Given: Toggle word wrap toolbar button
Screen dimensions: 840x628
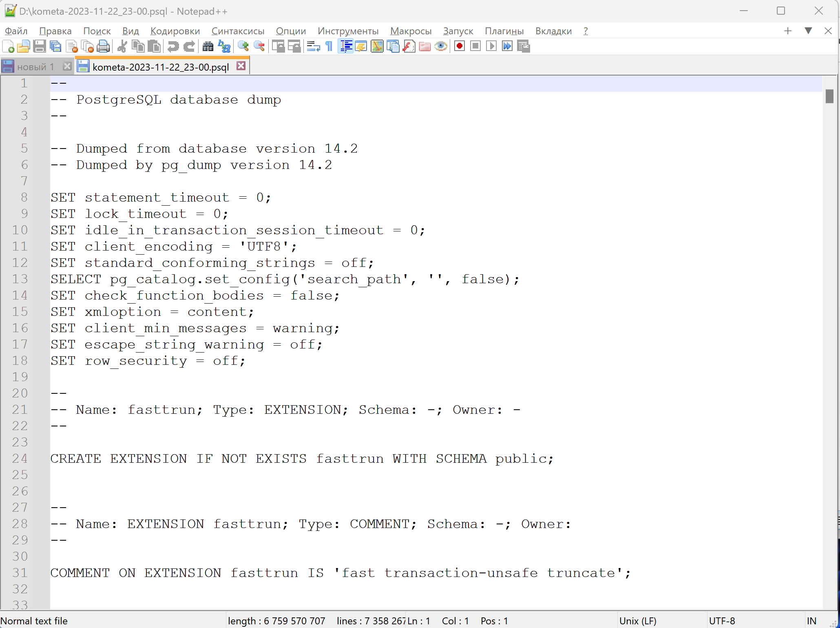Looking at the screenshot, I should click(x=313, y=47).
